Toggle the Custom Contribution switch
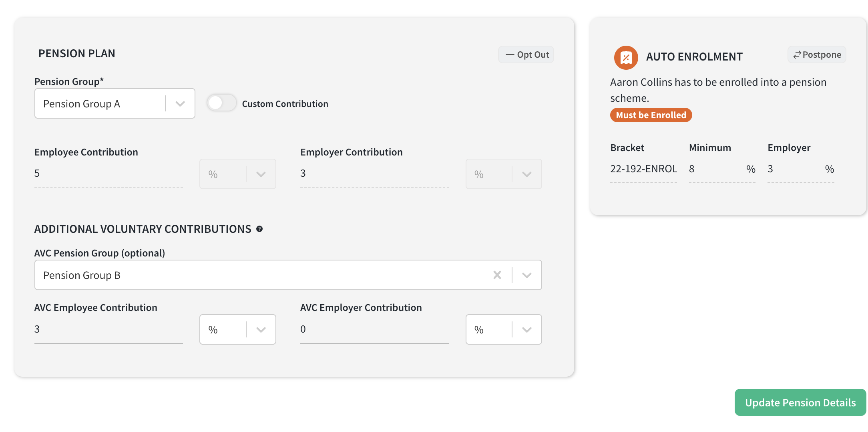Screen dimensions: 868x432 coord(221,103)
